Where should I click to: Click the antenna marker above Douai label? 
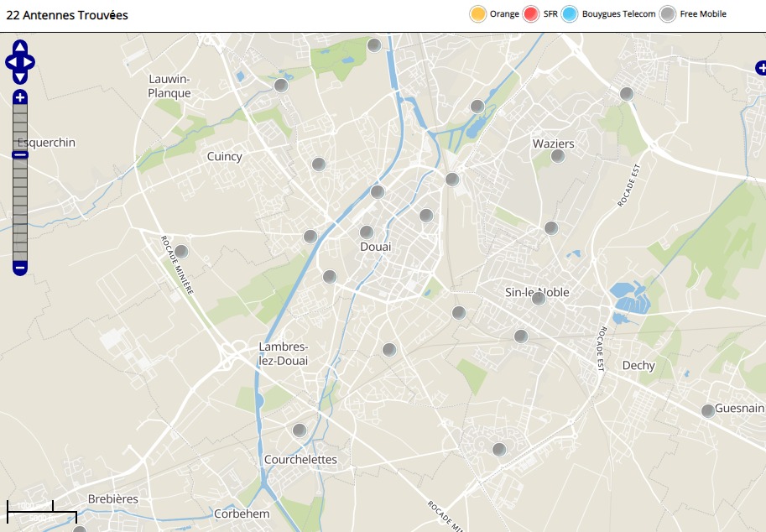pyautogui.click(x=366, y=232)
